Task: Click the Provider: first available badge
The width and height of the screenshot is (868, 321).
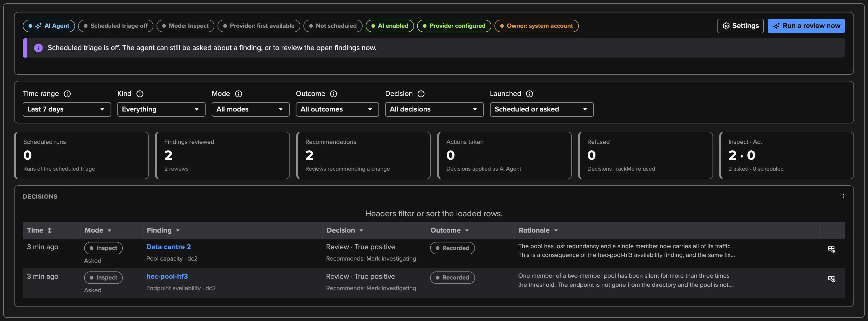Action: pos(259,26)
